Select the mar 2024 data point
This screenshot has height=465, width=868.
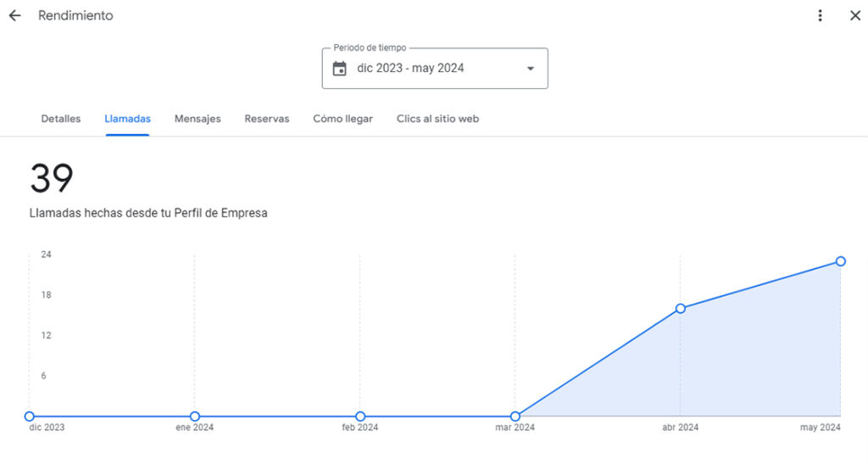pos(515,417)
